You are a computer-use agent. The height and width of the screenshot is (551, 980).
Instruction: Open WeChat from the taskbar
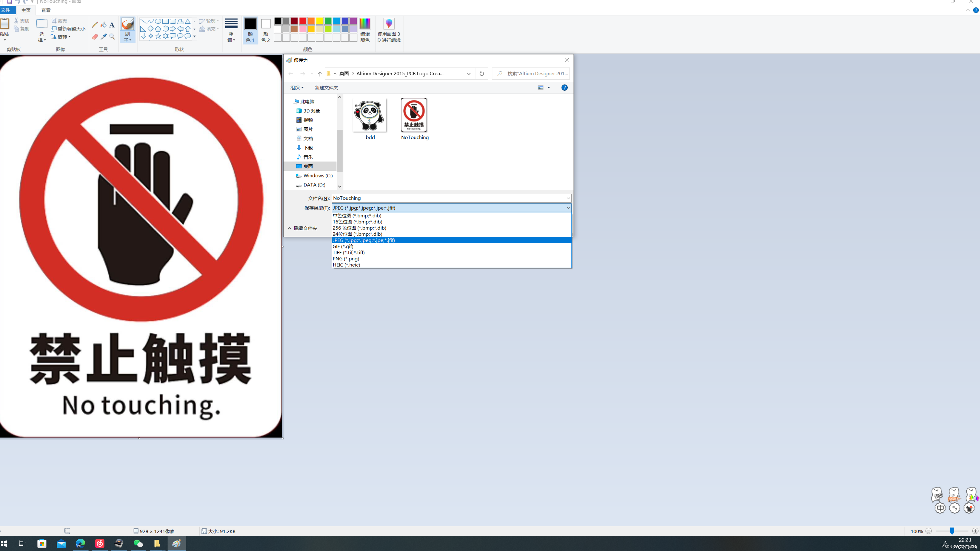(x=138, y=543)
